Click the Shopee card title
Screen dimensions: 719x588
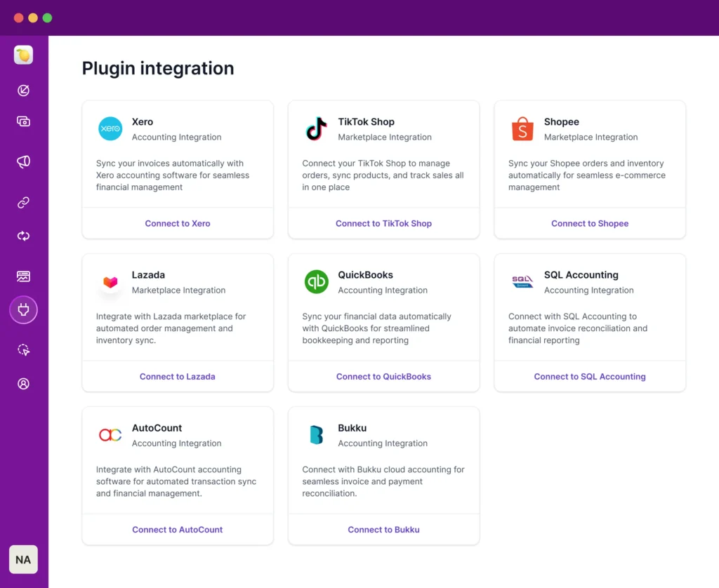pyautogui.click(x=561, y=122)
